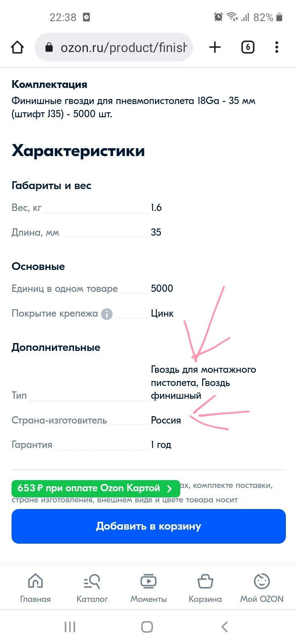This screenshot has height=644, width=297.
Task: Go to Главная tab
Action: (35, 587)
